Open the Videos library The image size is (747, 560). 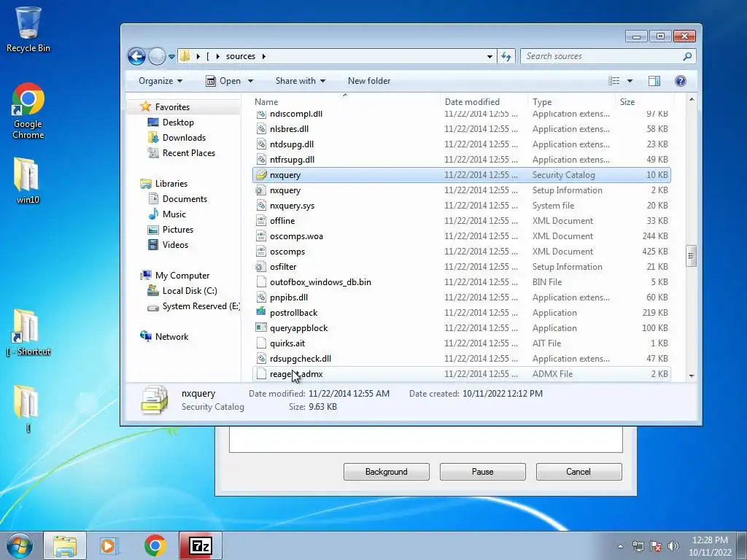[175, 245]
